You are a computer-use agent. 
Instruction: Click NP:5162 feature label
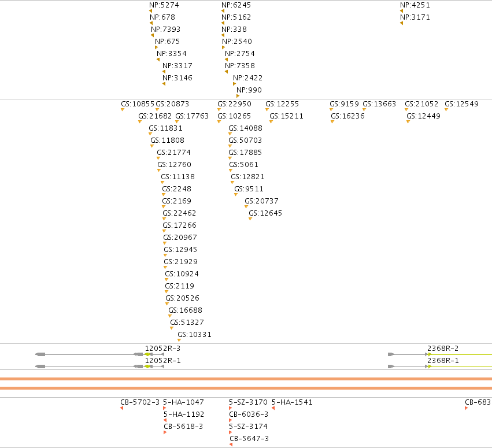[236, 17]
